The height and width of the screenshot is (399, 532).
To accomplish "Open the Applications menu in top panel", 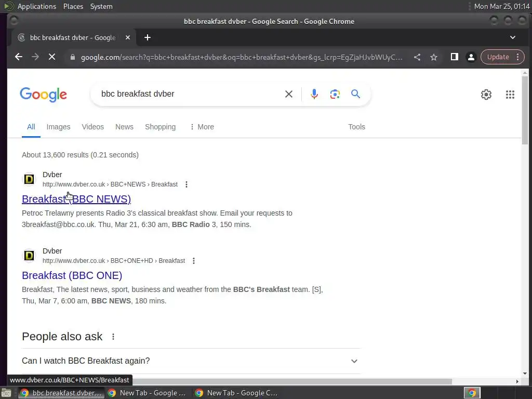I will [x=37, y=6].
